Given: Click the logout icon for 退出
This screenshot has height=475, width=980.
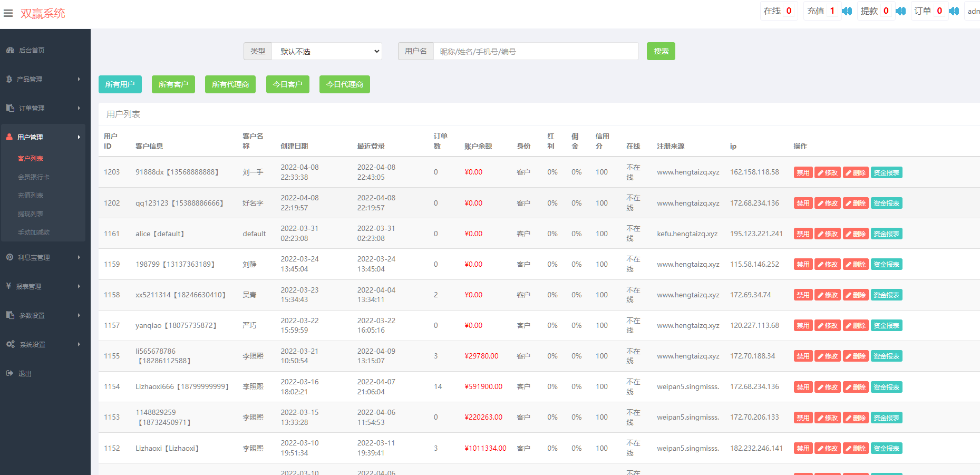Looking at the screenshot, I should (x=10, y=373).
